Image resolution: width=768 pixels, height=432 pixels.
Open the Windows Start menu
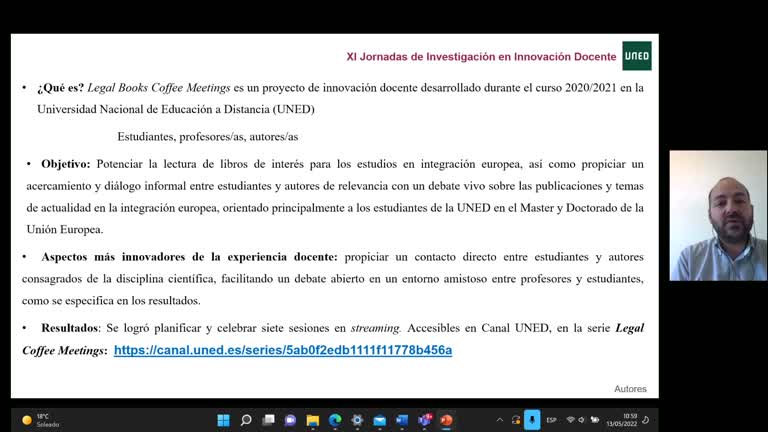(x=223, y=420)
